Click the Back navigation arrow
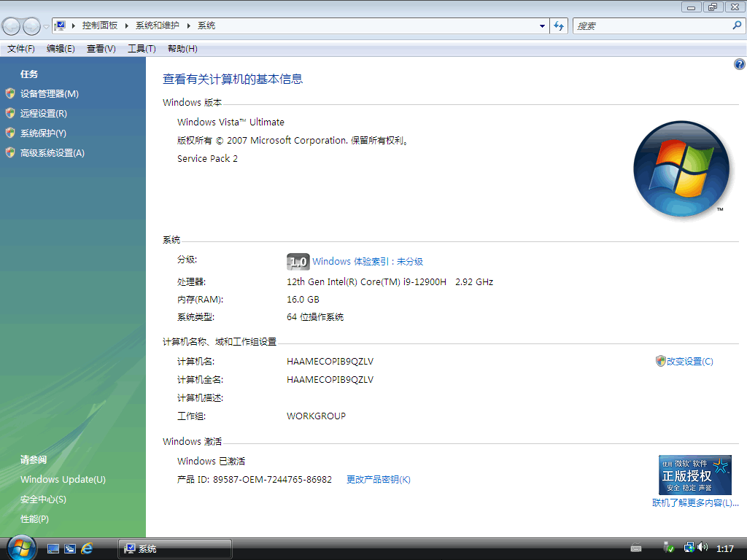The image size is (747, 560). pos(12,26)
